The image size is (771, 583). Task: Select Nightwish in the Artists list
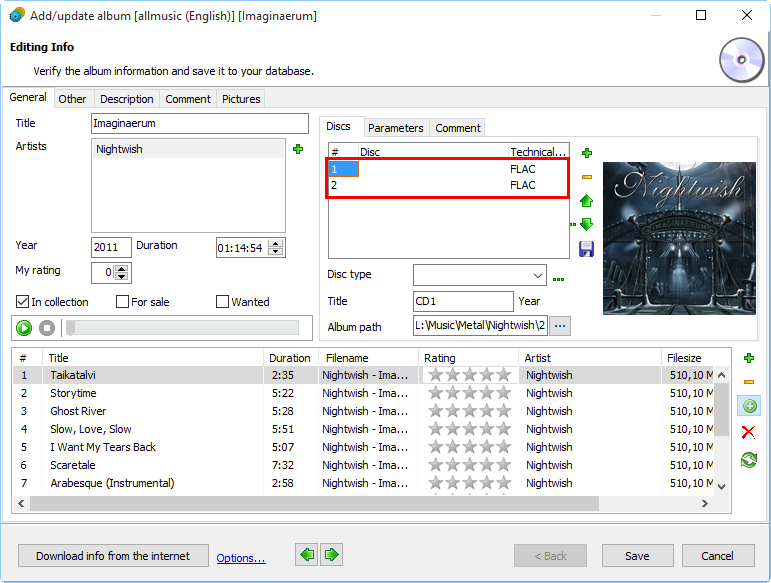[x=188, y=149]
